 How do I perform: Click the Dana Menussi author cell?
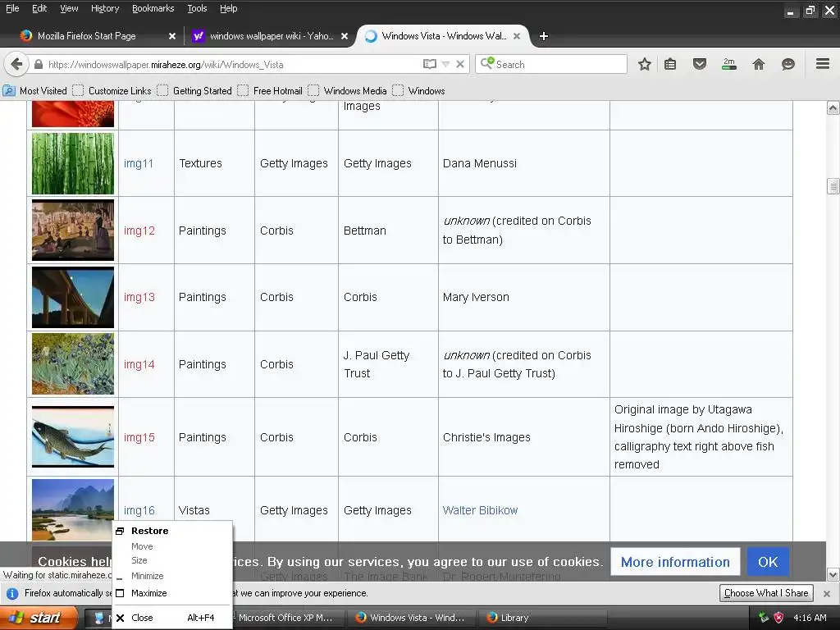(524, 163)
